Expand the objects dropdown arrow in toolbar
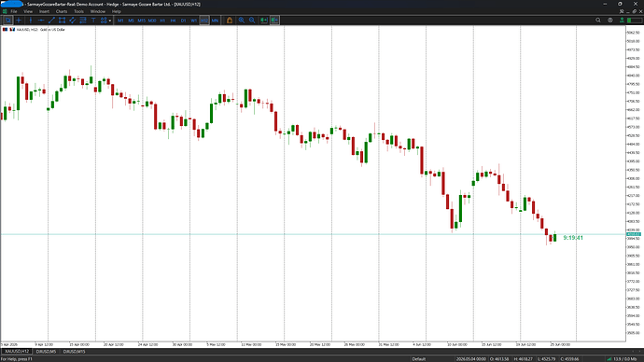 (110, 21)
